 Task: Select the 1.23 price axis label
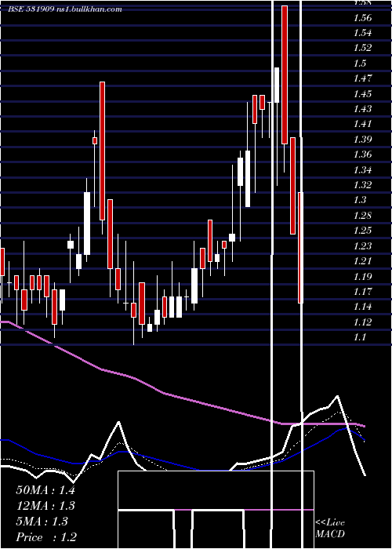[362, 245]
